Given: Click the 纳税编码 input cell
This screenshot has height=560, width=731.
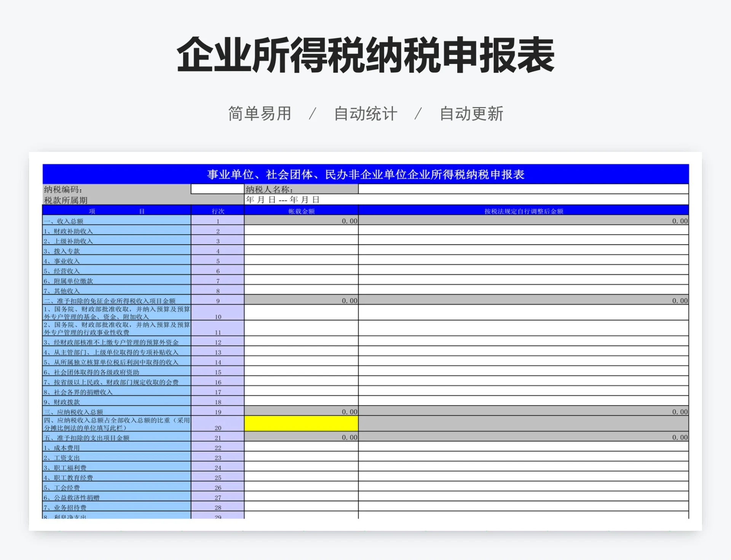Looking at the screenshot, I should point(217,189).
